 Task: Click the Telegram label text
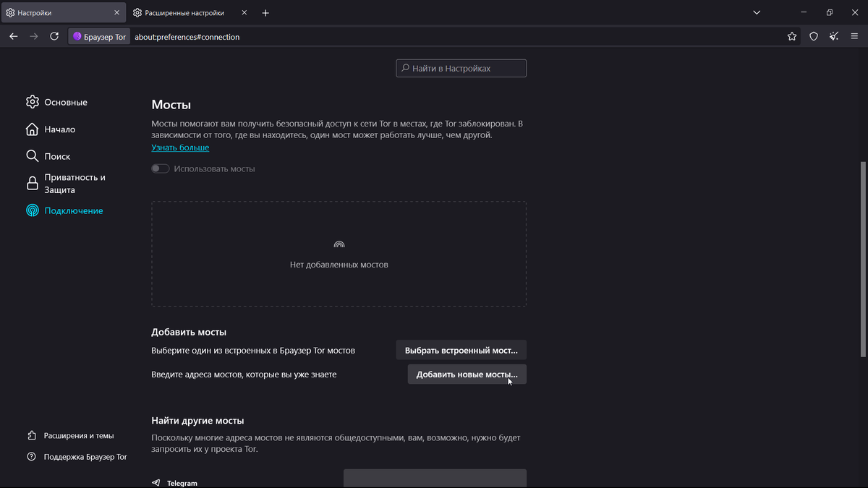point(182,483)
